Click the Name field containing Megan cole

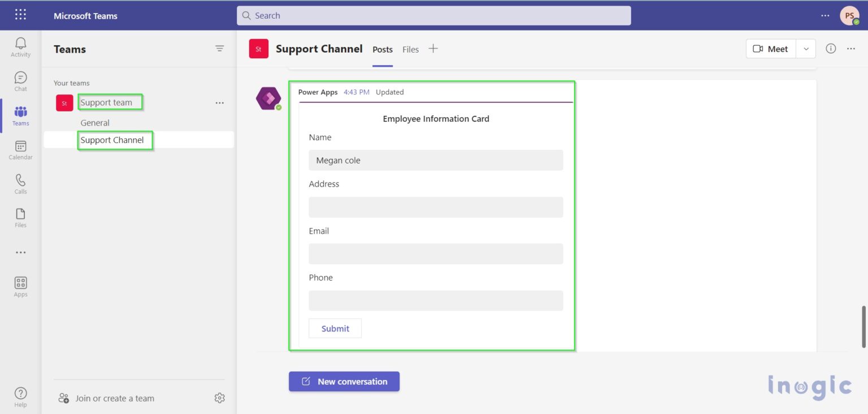pyautogui.click(x=435, y=160)
